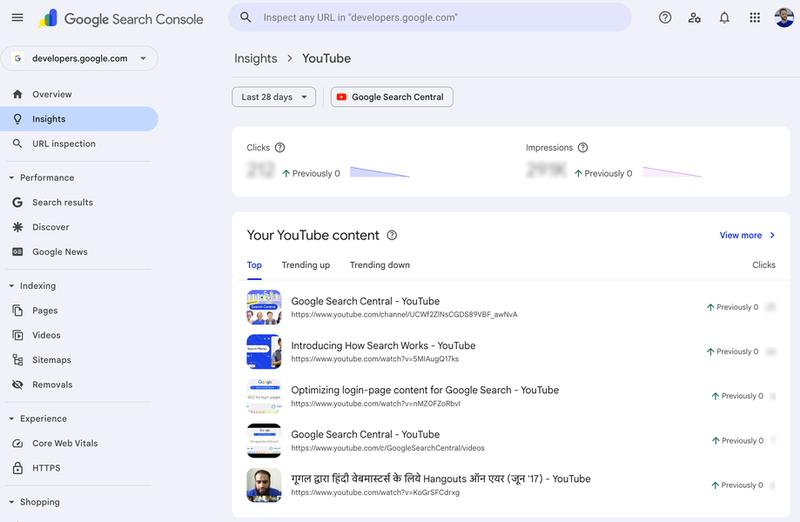Open the Removals page in sidebar
This screenshot has width=800, height=522.
click(79, 385)
